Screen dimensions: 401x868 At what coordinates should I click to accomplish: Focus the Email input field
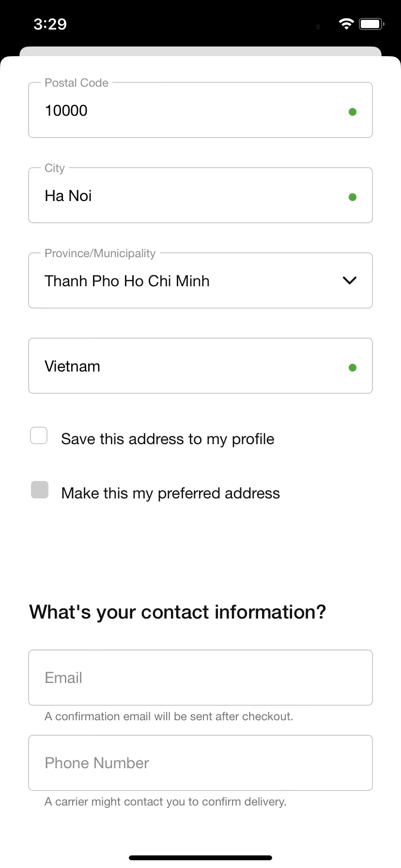[x=200, y=678]
